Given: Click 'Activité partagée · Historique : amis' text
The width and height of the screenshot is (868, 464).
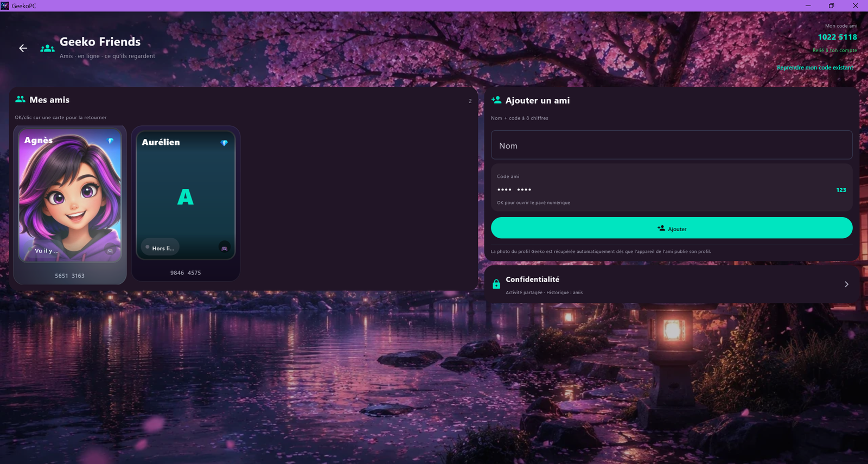Looking at the screenshot, I should [x=544, y=293].
